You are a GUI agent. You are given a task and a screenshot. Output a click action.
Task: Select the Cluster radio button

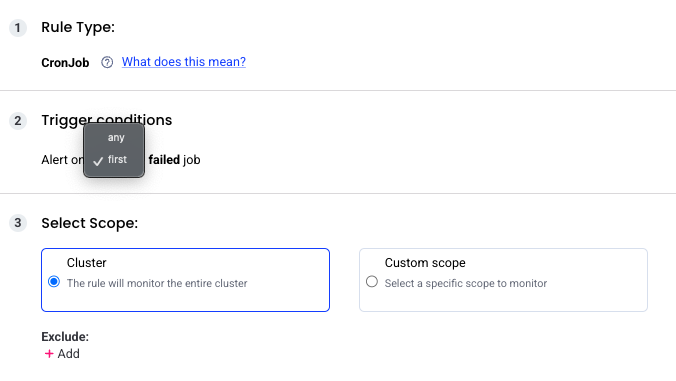(x=54, y=282)
